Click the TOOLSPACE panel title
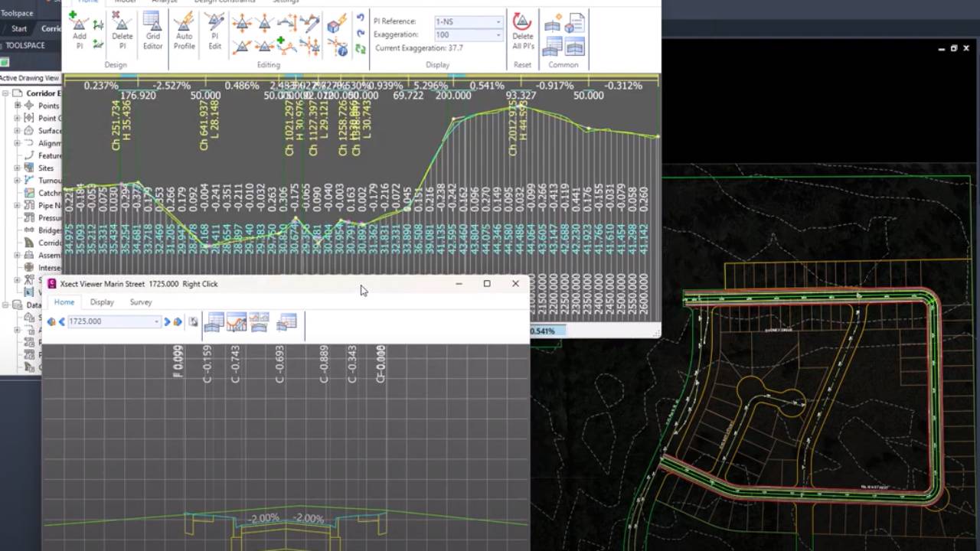980x551 pixels. pos(25,45)
